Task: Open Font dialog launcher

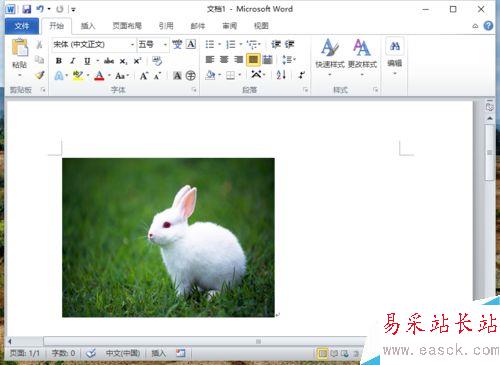Action: point(194,90)
